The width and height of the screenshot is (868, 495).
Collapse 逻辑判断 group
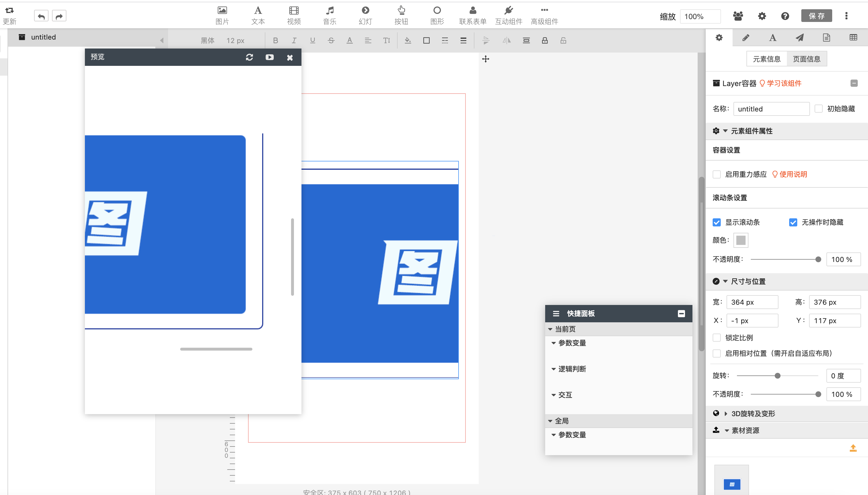(554, 369)
